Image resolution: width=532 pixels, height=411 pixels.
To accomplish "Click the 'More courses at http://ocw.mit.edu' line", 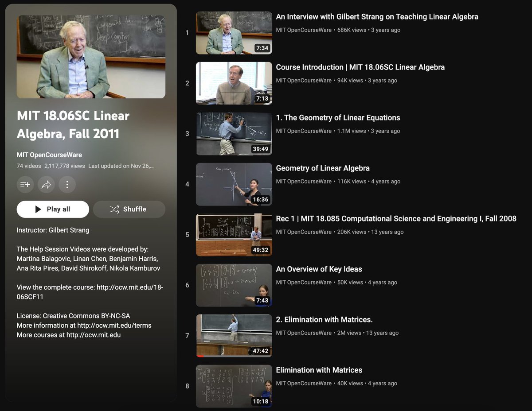I will (69, 335).
